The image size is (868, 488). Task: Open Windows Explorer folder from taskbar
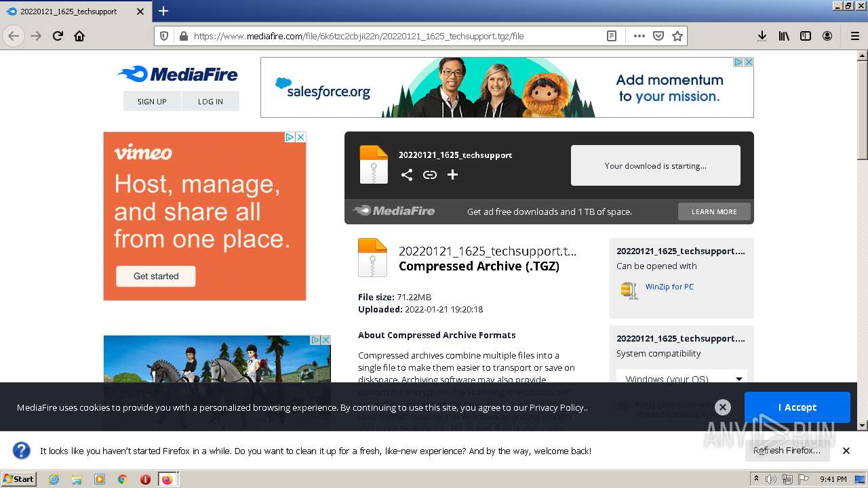tap(77, 479)
